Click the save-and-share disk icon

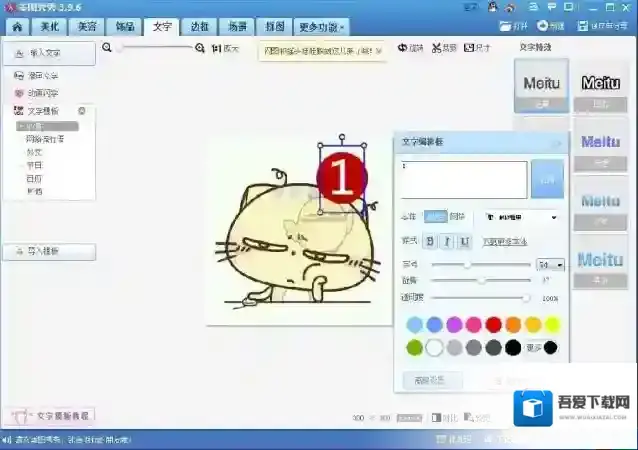583,26
